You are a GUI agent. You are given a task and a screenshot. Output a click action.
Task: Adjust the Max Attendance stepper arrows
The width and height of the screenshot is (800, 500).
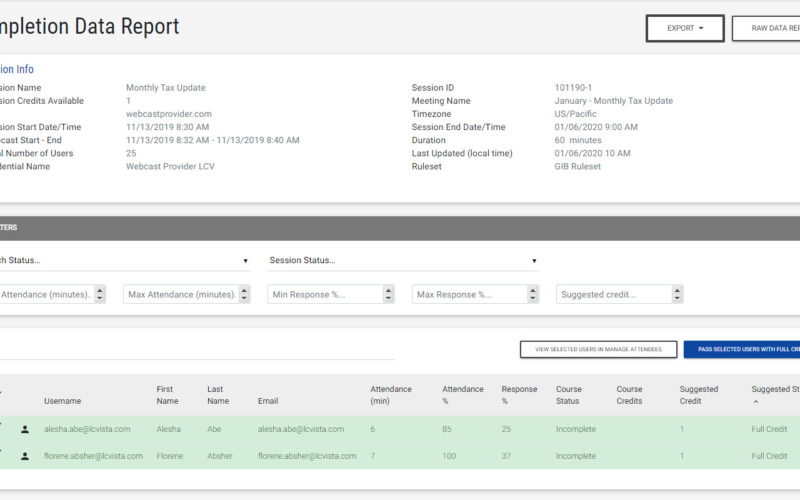point(244,294)
